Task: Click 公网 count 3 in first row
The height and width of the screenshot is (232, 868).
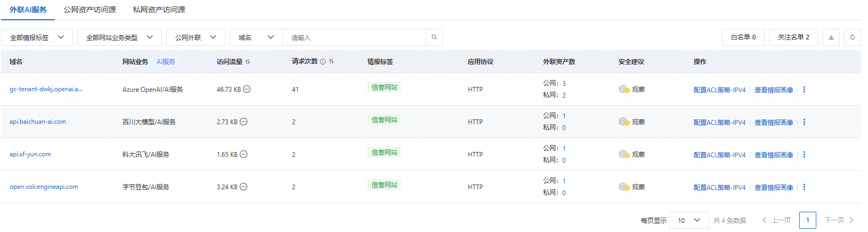Action: pyautogui.click(x=564, y=84)
